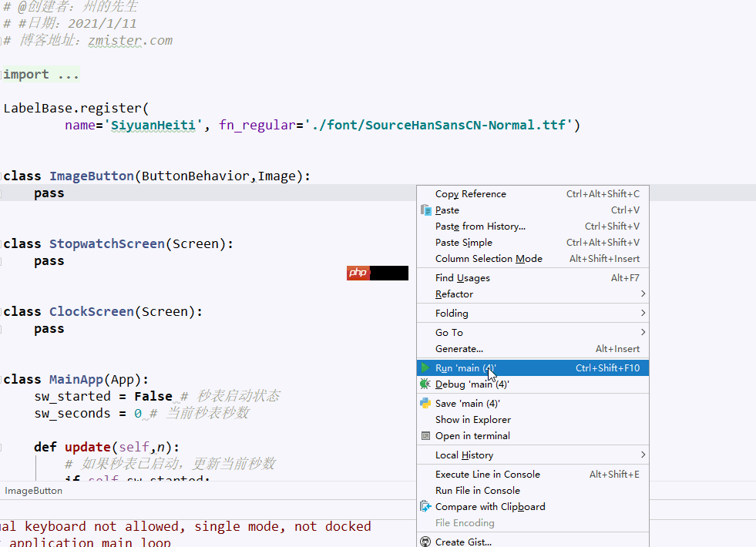Click the green Debug bug icon
Viewport: 756px width, 547px height.
pos(425,384)
